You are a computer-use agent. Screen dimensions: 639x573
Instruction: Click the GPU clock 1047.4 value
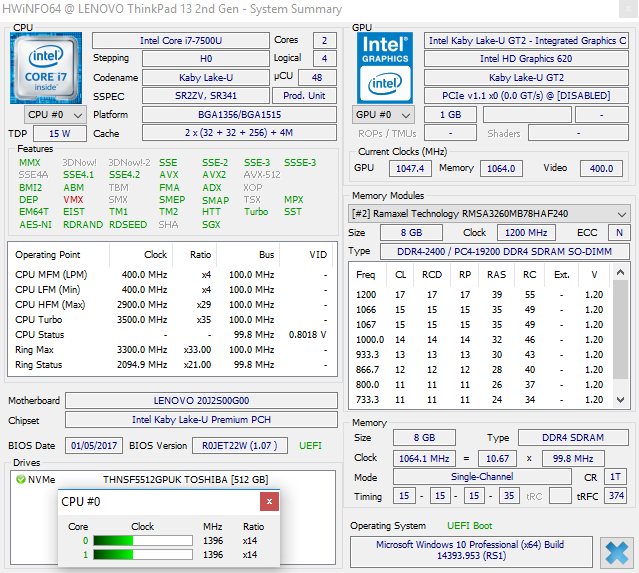tap(410, 169)
